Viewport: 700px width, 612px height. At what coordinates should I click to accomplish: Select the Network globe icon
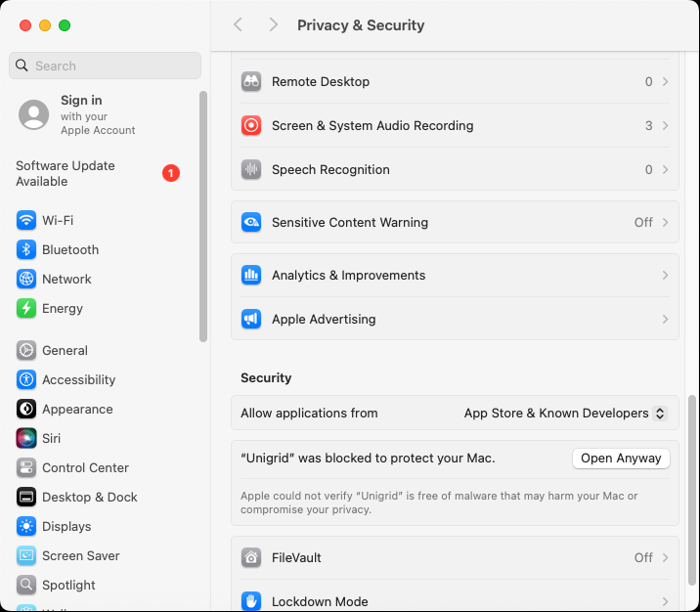click(x=26, y=279)
